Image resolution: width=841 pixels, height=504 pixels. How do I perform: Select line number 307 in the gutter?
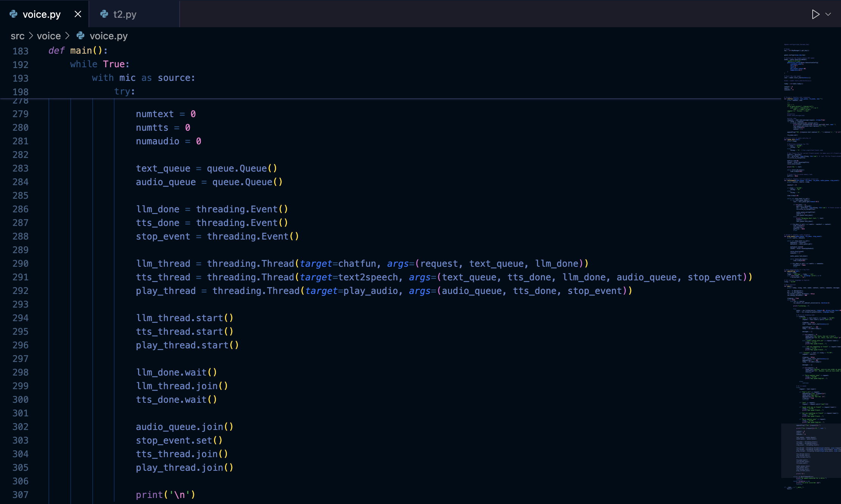tap(20, 495)
